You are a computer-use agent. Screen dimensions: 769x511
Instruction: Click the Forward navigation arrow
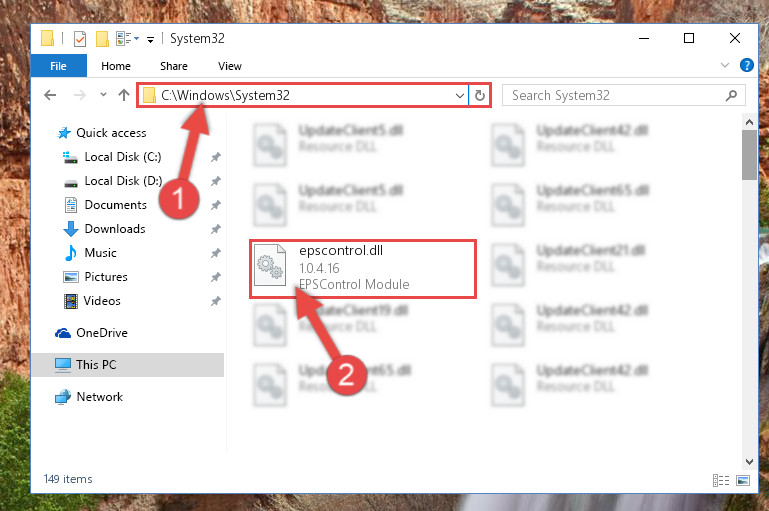tap(79, 95)
